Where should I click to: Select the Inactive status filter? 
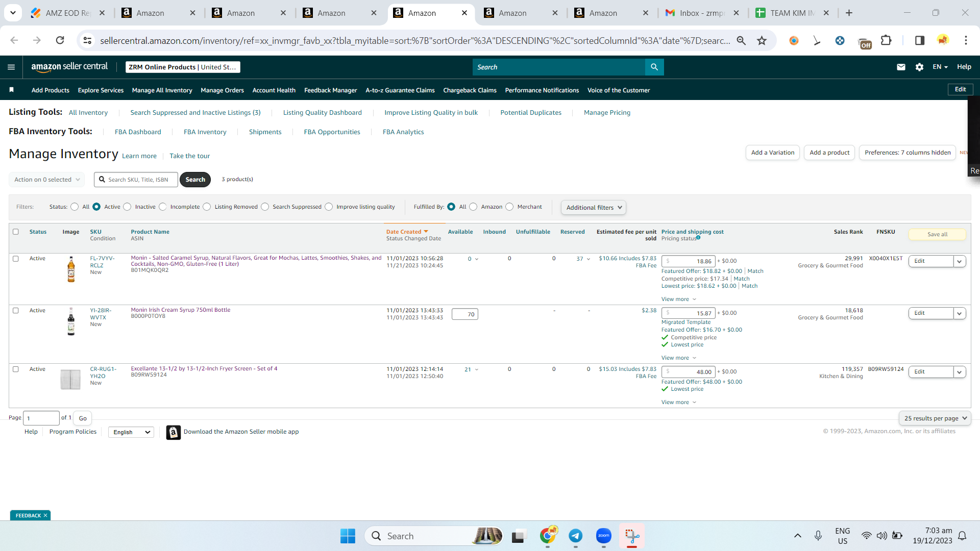point(128,207)
